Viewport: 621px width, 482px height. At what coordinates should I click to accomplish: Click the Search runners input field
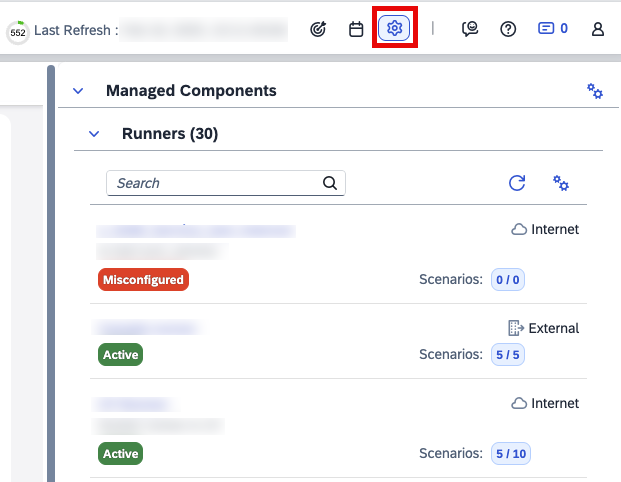tap(215, 183)
